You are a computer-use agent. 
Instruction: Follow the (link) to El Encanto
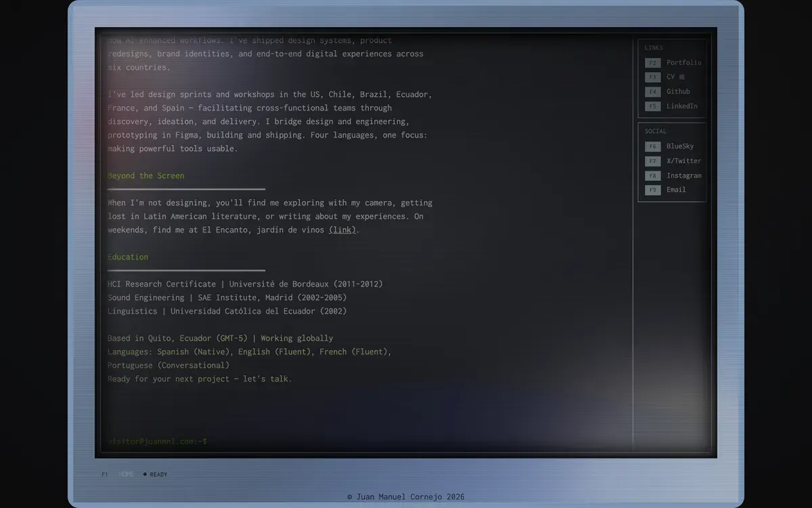(x=342, y=230)
